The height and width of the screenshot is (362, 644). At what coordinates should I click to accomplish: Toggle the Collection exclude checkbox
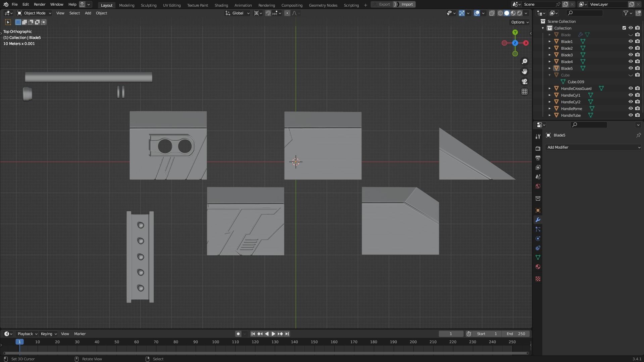point(624,28)
